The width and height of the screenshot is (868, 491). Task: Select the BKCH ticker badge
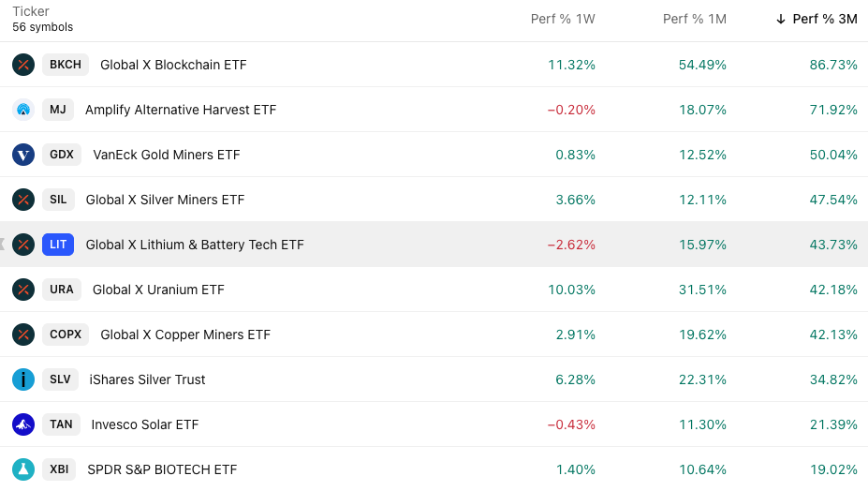click(66, 65)
